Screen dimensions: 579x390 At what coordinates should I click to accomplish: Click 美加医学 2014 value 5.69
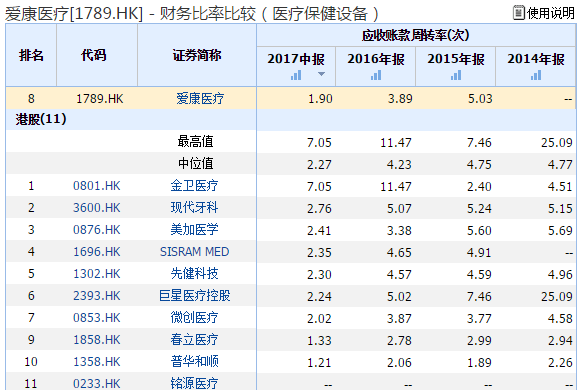coord(560,230)
